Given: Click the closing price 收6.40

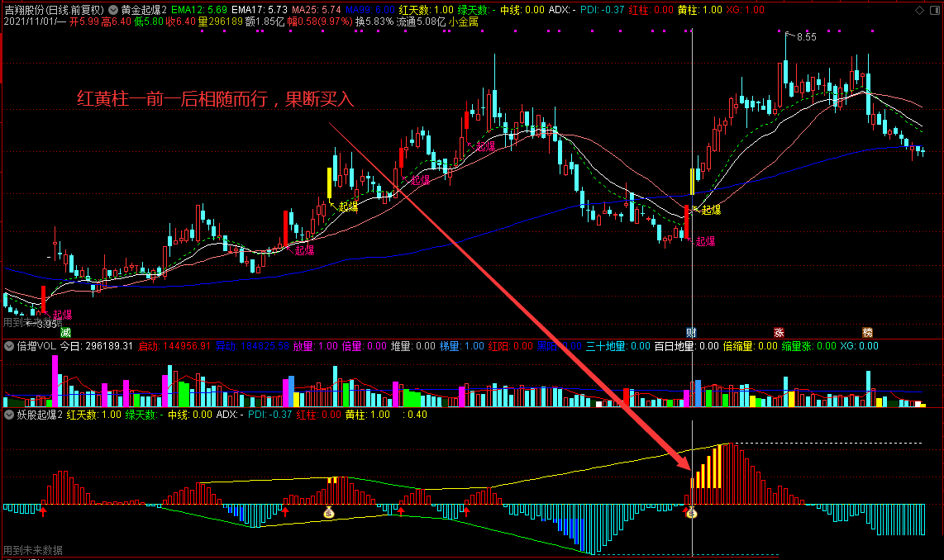Looking at the screenshot, I should click(180, 21).
